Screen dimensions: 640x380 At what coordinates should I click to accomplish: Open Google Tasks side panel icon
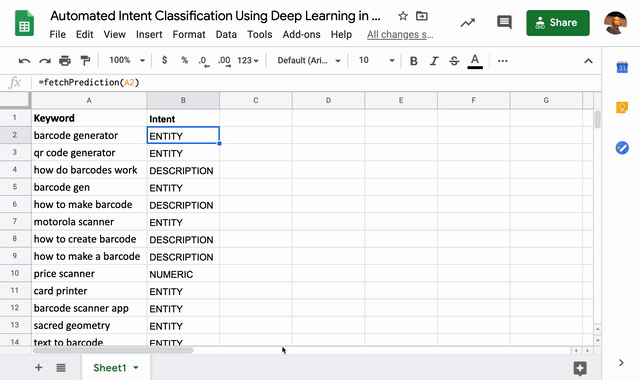coord(622,148)
